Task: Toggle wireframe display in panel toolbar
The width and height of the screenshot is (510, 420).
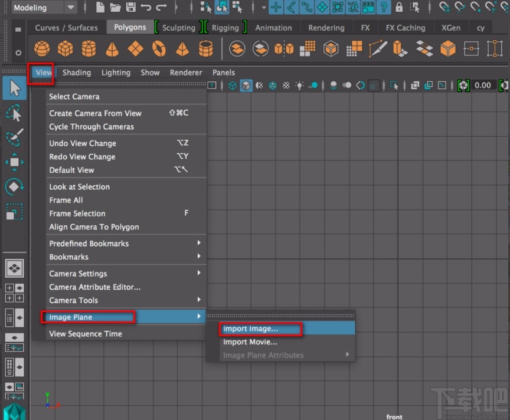Action: 232,86
